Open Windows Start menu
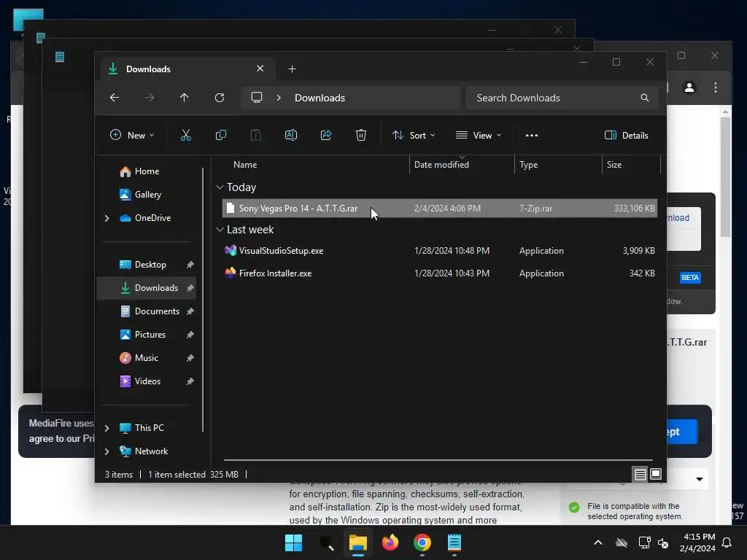747x560 pixels. pos(293,542)
